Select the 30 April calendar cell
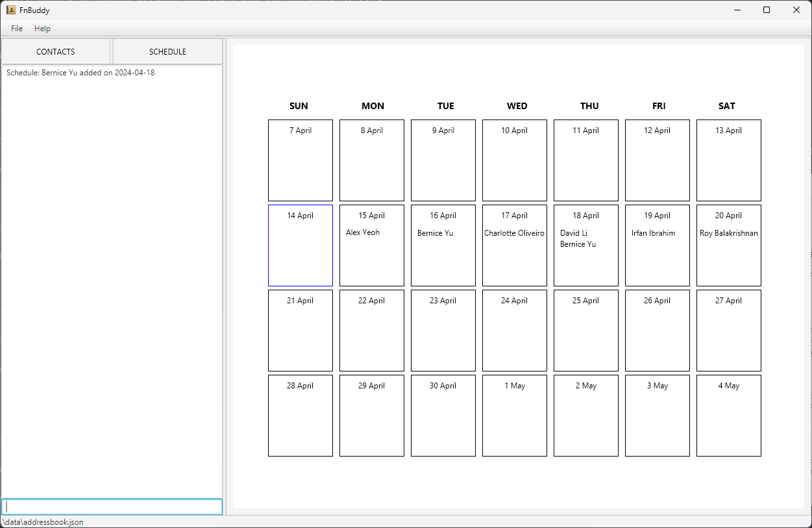 tap(443, 416)
